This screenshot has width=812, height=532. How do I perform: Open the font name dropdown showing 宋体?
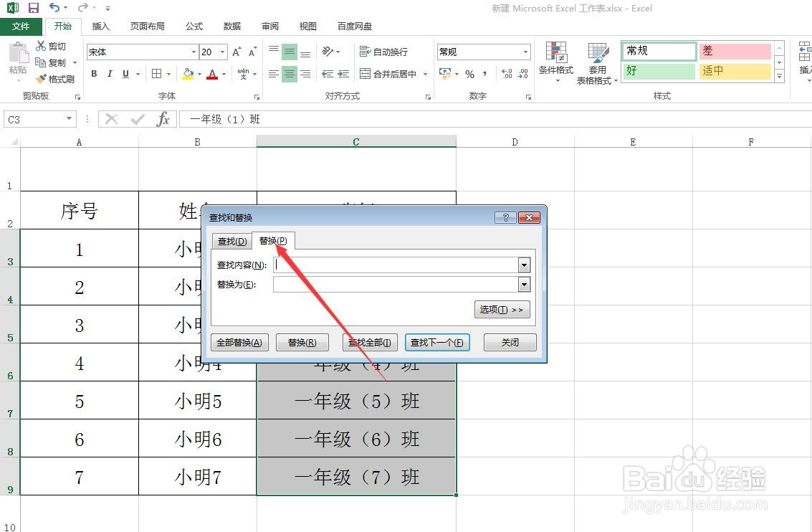192,52
